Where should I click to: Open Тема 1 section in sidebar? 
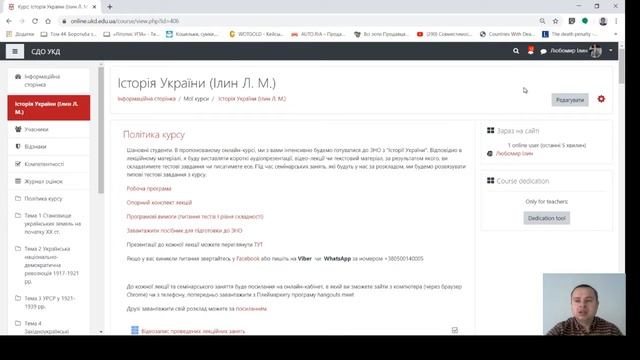pyautogui.click(x=49, y=224)
